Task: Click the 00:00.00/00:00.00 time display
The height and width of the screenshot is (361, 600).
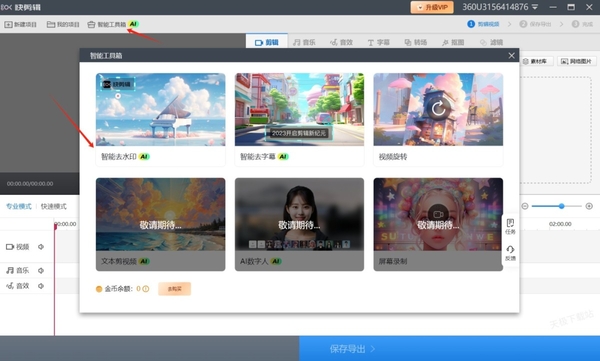Action: (x=30, y=184)
